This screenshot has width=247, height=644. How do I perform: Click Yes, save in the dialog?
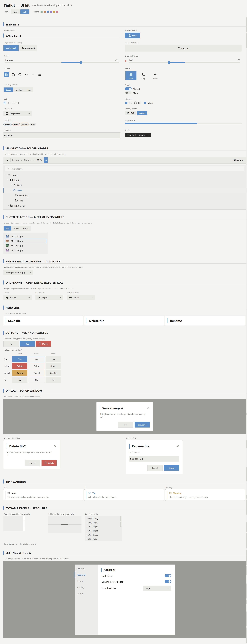142,425
